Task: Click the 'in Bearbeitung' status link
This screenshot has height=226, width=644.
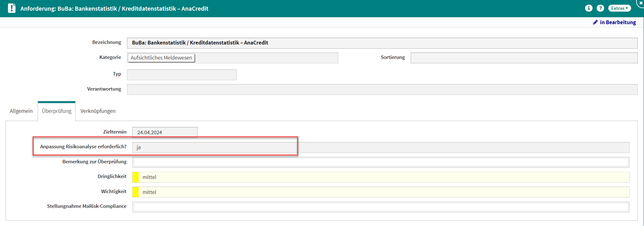Action: [x=618, y=22]
